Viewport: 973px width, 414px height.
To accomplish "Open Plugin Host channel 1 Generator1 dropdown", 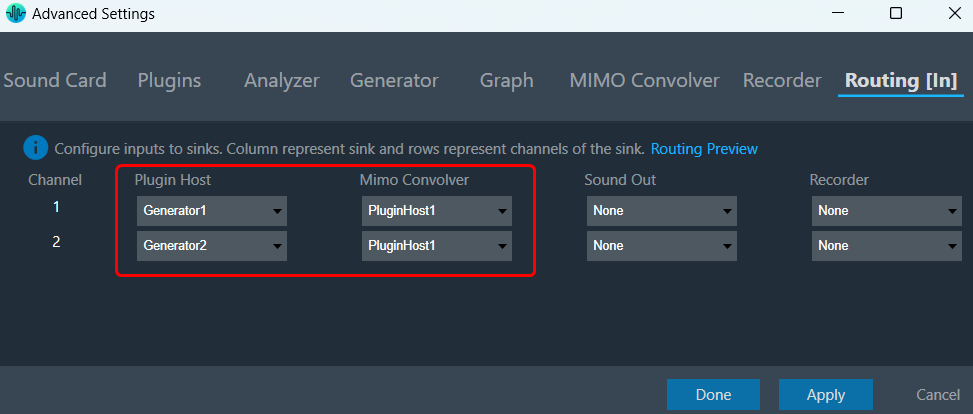I will click(x=212, y=211).
